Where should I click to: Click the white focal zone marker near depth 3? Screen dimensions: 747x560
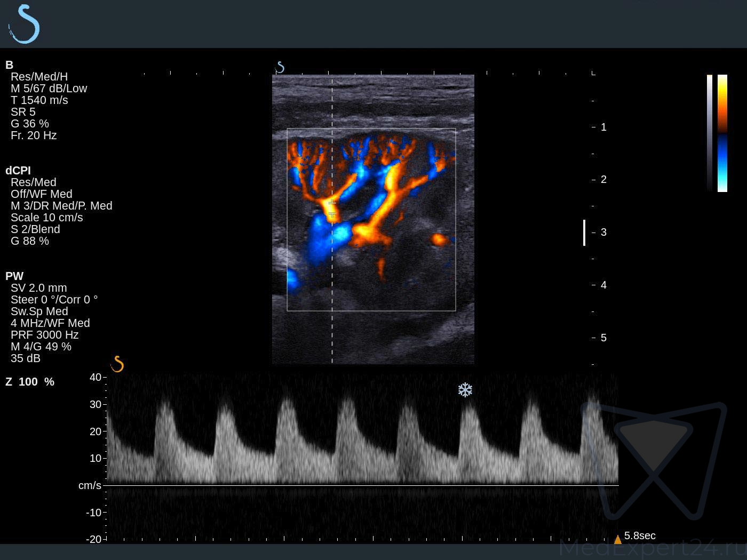point(584,233)
